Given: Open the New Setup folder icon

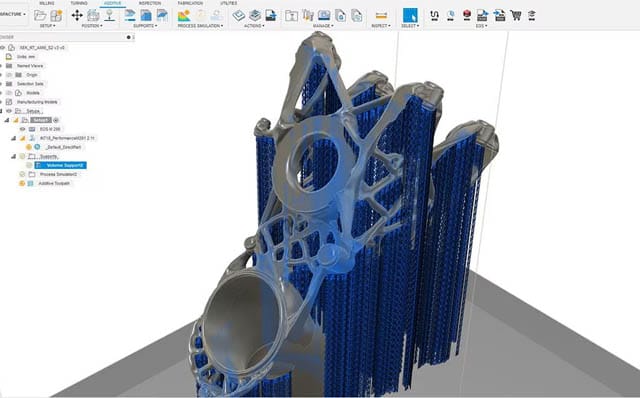Looking at the screenshot, I should point(40,16).
